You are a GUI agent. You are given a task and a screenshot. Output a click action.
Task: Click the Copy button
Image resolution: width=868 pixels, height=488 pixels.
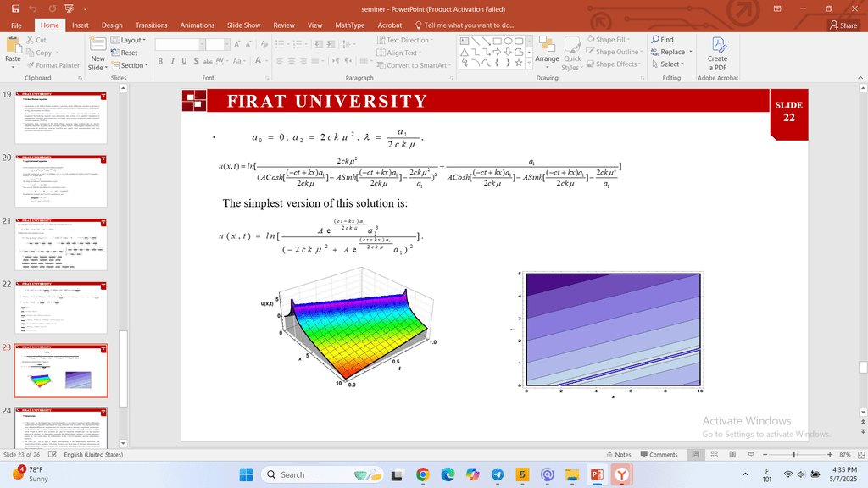(x=42, y=53)
